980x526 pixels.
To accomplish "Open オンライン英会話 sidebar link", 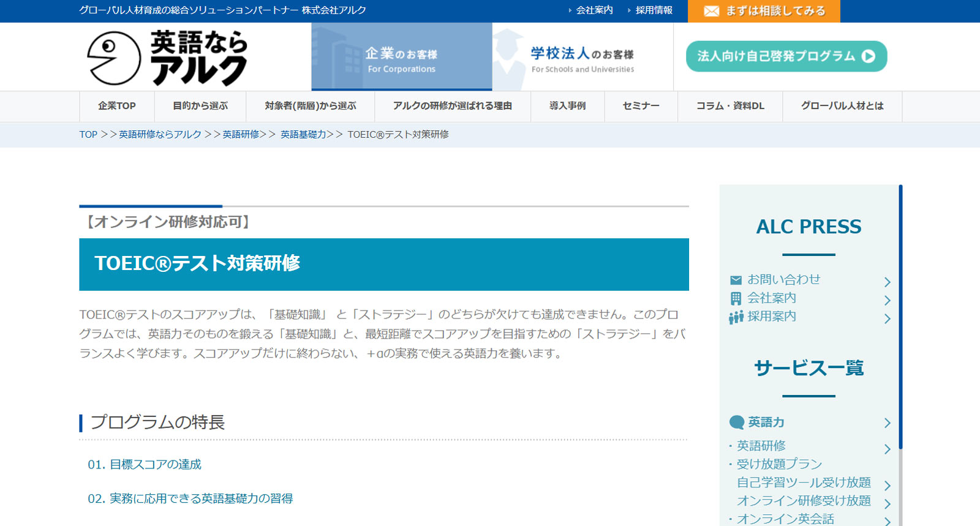I will coord(785,519).
